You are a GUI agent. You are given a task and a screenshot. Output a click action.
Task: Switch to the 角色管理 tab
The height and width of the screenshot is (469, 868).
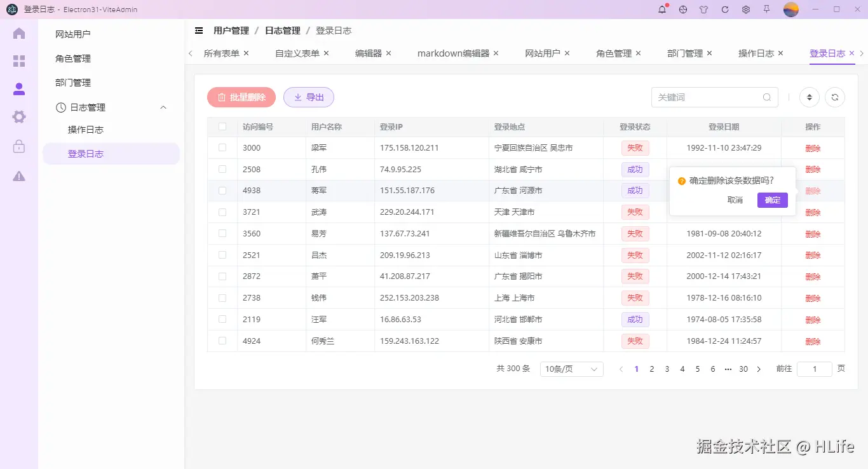pyautogui.click(x=613, y=53)
